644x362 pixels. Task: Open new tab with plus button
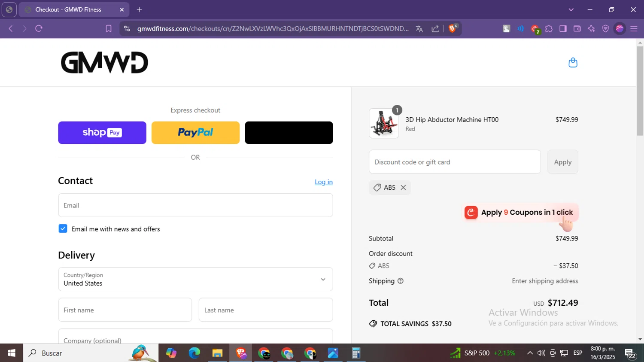pos(139,9)
